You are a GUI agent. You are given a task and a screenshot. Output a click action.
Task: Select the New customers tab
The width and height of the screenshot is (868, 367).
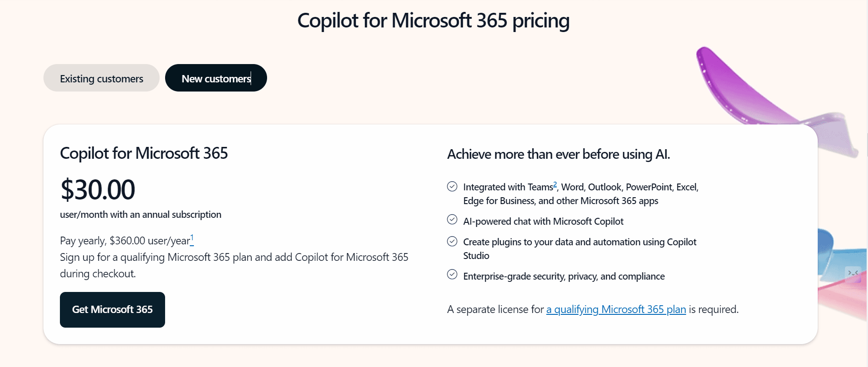216,78
